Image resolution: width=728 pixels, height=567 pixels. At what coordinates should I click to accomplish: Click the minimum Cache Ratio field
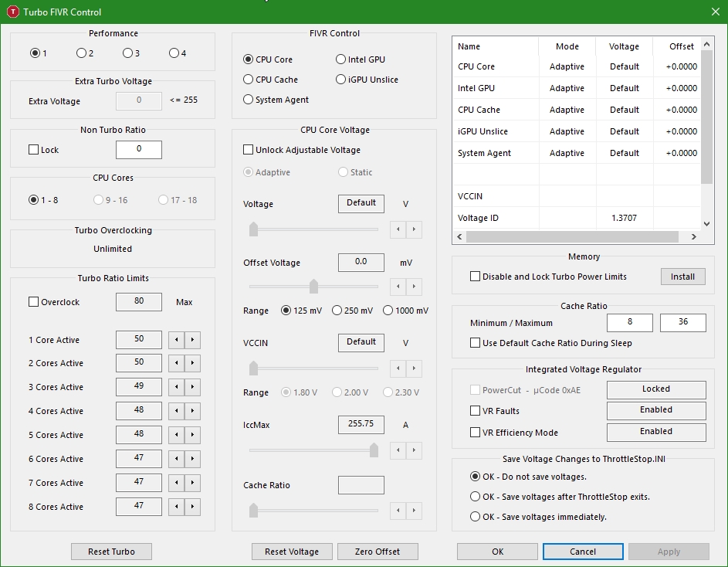click(630, 323)
